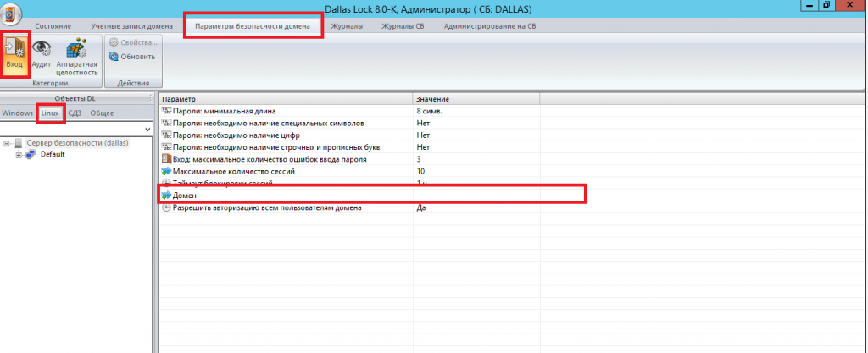Open Администрирование на СБ tab
The width and height of the screenshot is (868, 353).
pos(489,26)
